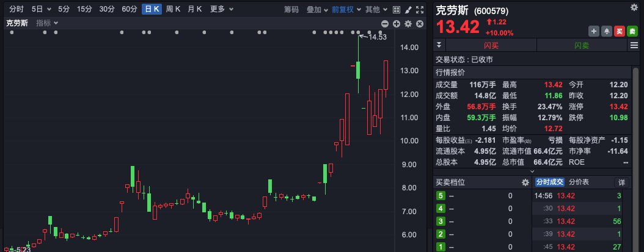Select the 5分 timeframe tab

[x=64, y=9]
